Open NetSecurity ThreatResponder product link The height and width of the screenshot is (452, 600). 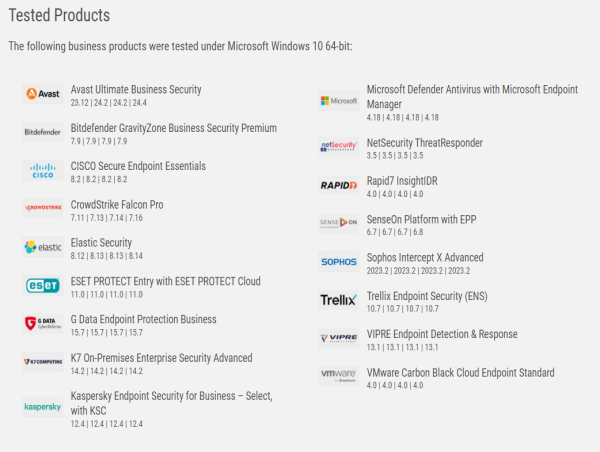(x=424, y=143)
